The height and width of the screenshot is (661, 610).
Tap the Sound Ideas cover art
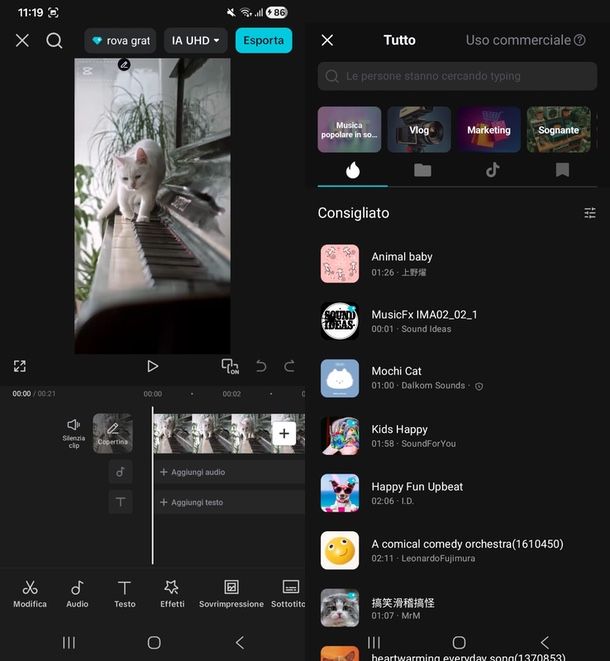[x=340, y=321]
